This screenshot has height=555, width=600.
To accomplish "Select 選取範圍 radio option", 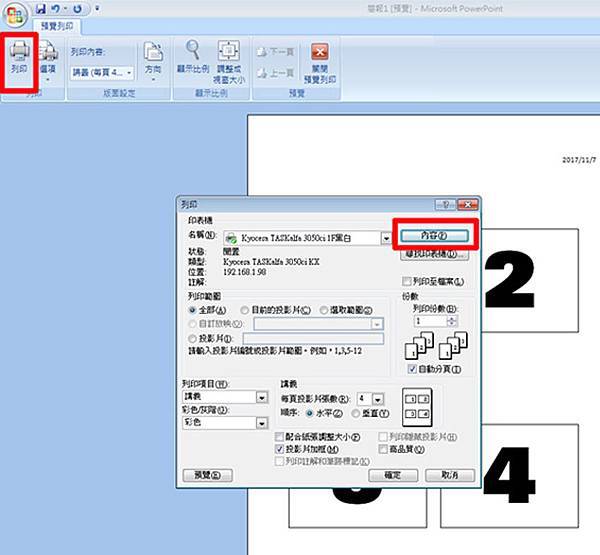I will pyautogui.click(x=324, y=310).
